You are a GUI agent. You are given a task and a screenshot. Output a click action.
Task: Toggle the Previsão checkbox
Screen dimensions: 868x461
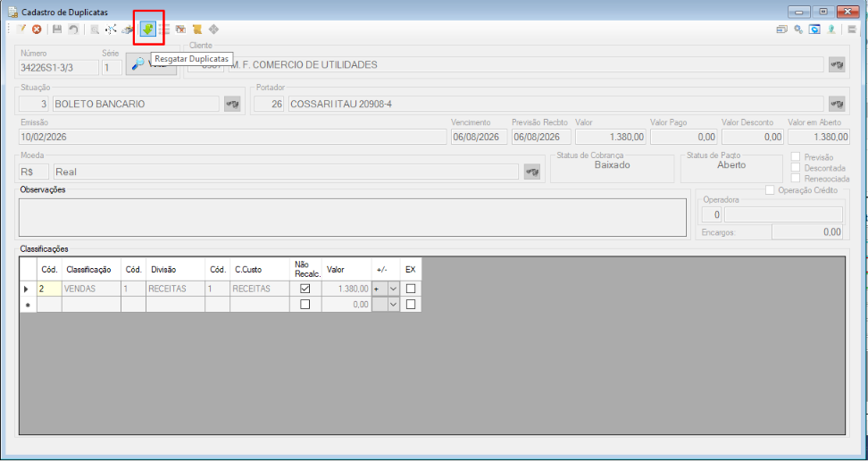(x=796, y=157)
